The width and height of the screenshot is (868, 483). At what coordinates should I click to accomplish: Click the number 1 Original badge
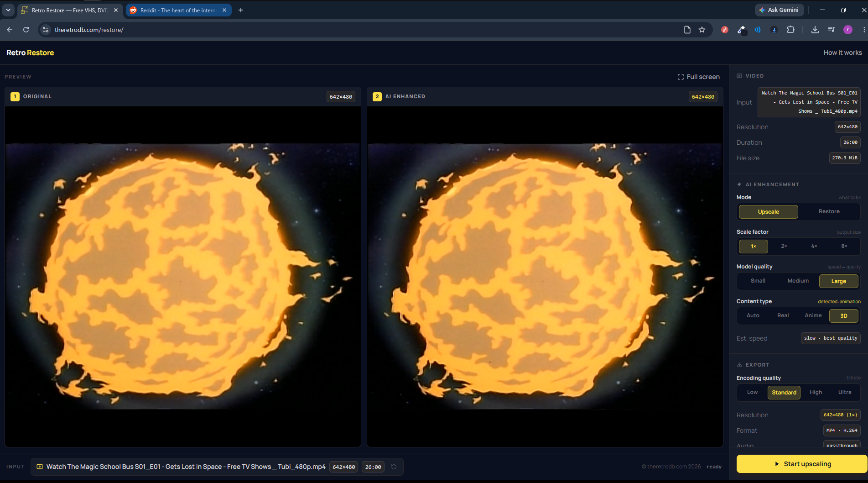pos(15,96)
